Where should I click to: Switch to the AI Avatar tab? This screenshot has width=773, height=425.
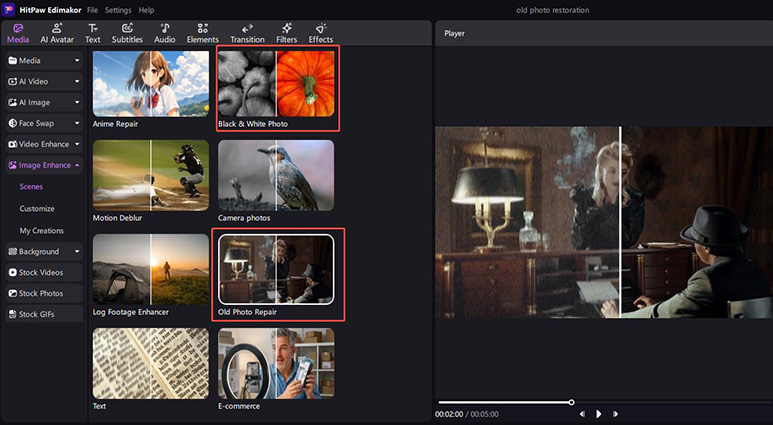(57, 34)
